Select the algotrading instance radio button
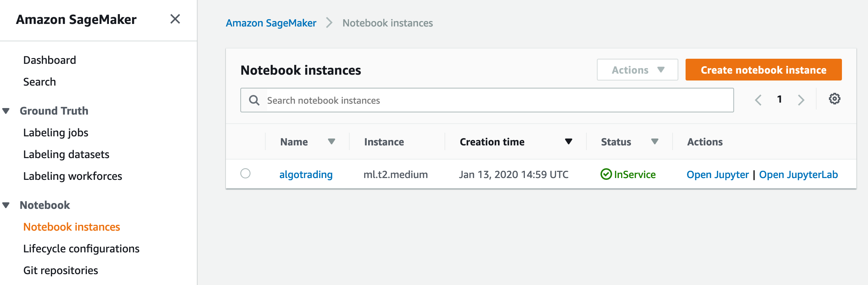This screenshot has height=285, width=868. (245, 174)
